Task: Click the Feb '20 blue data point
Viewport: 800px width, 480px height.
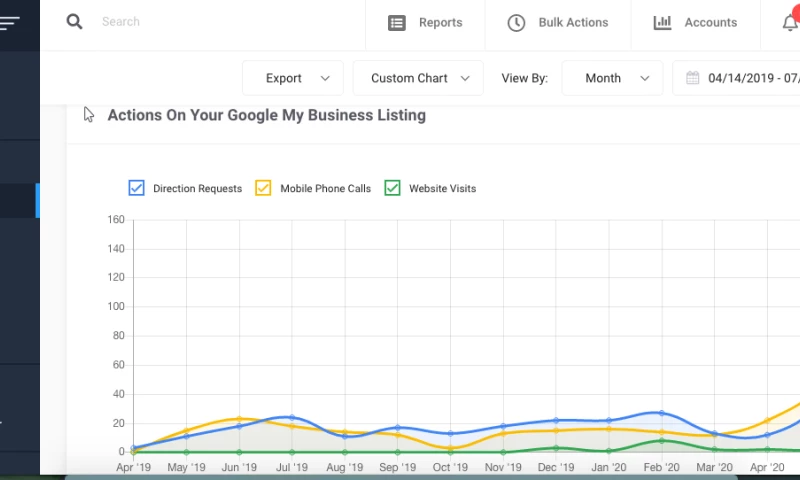Action: point(661,413)
